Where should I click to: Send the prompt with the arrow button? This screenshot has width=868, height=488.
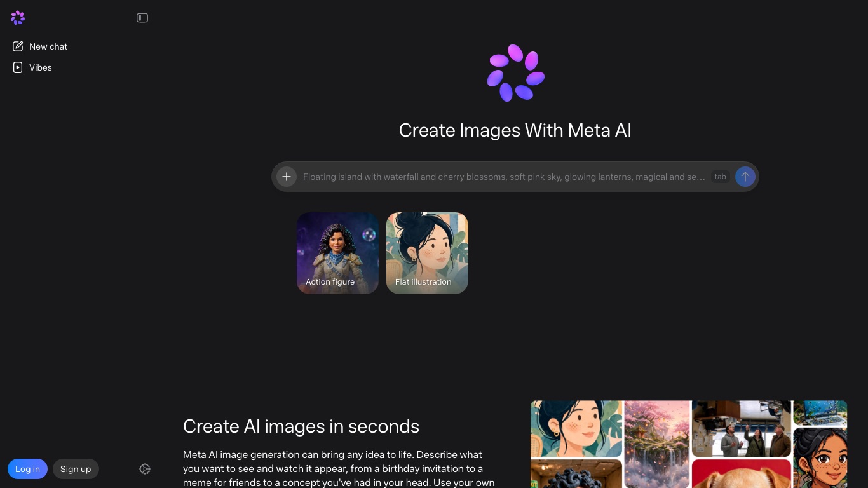(745, 177)
